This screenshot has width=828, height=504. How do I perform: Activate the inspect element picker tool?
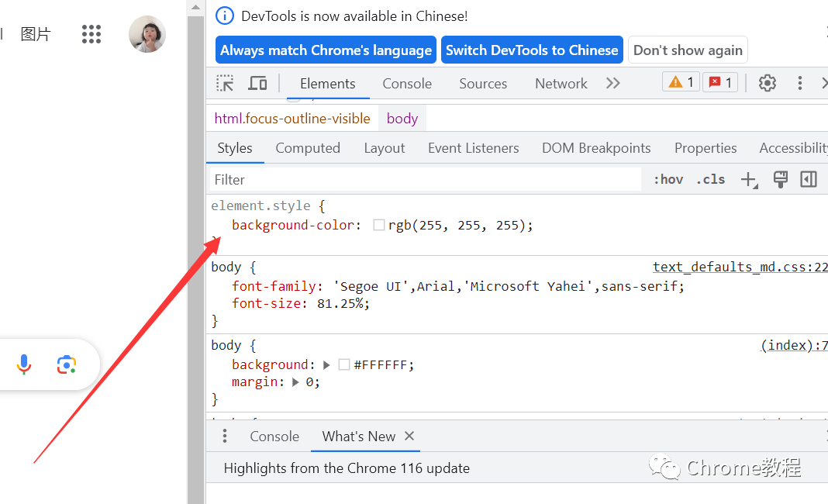(x=225, y=84)
